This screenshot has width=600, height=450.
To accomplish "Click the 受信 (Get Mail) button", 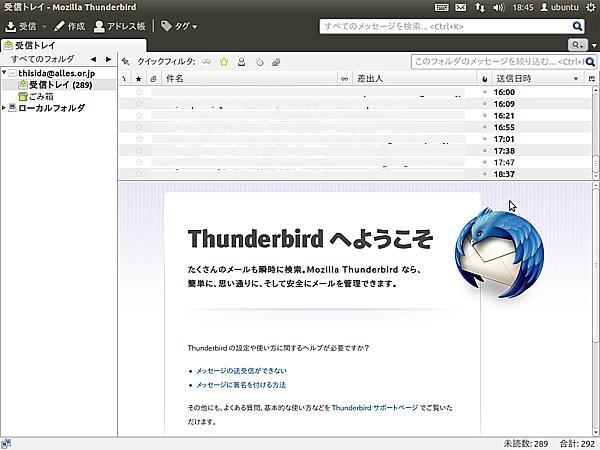I will [21, 26].
